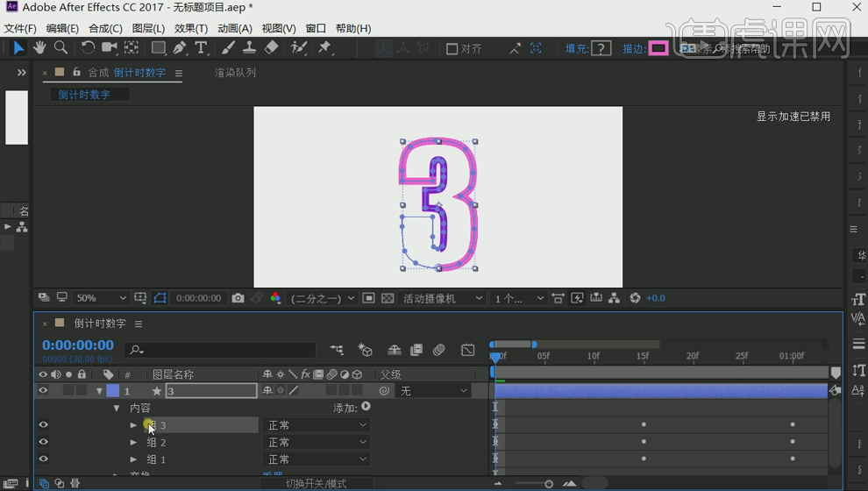
Task: Click the 切换开关/模式 button
Action: 316,484
